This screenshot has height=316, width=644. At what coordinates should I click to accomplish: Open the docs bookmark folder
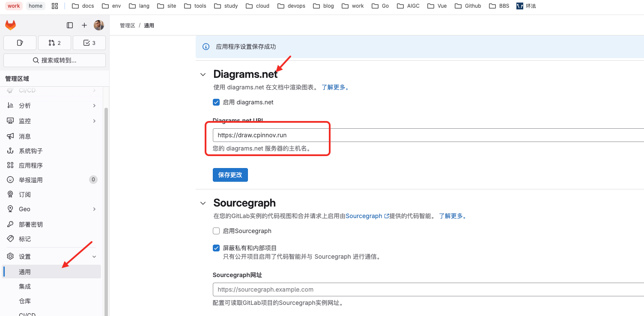(83, 6)
